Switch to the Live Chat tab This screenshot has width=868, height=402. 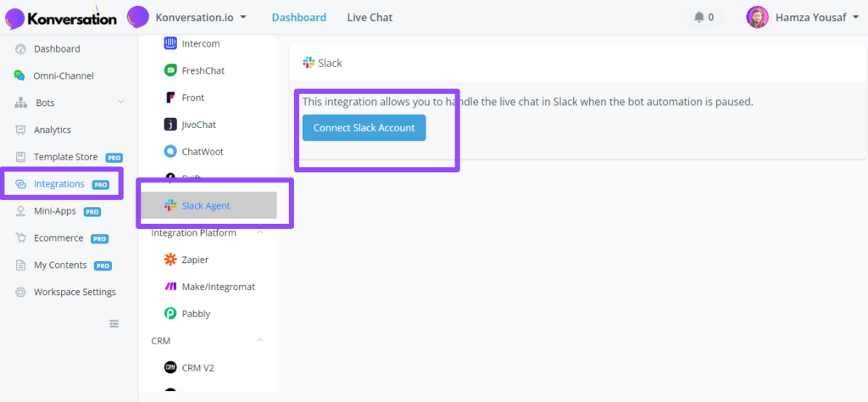(x=370, y=17)
